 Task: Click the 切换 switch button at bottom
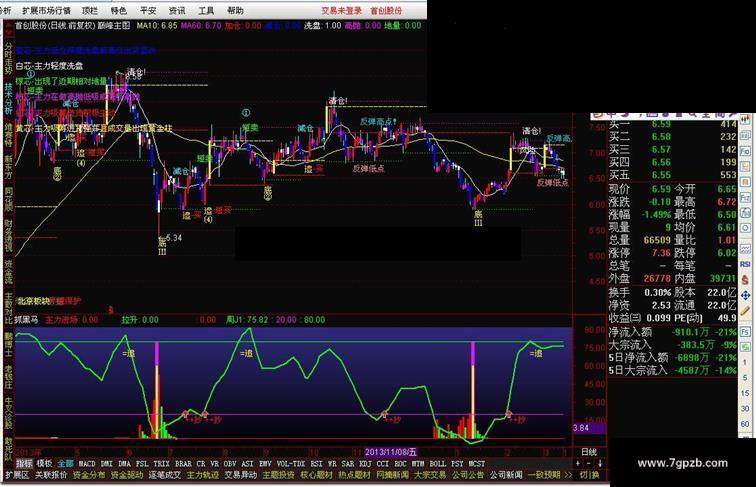589,475
